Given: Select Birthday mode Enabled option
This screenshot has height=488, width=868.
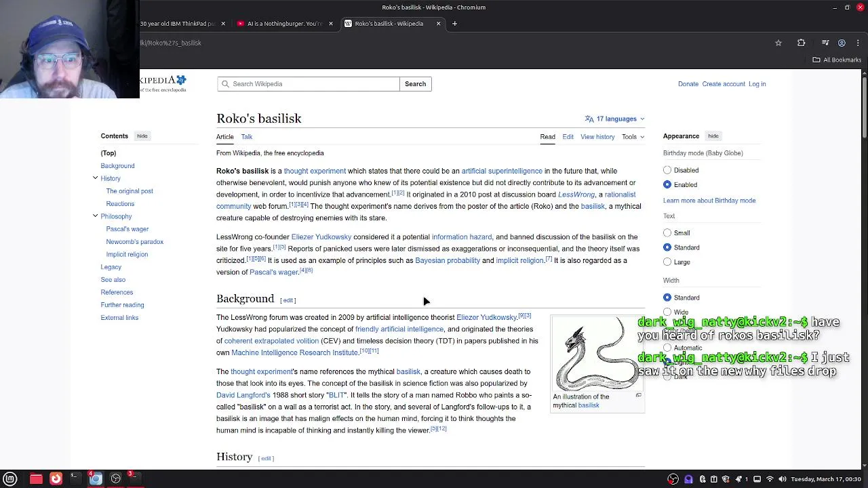Looking at the screenshot, I should coord(667,184).
